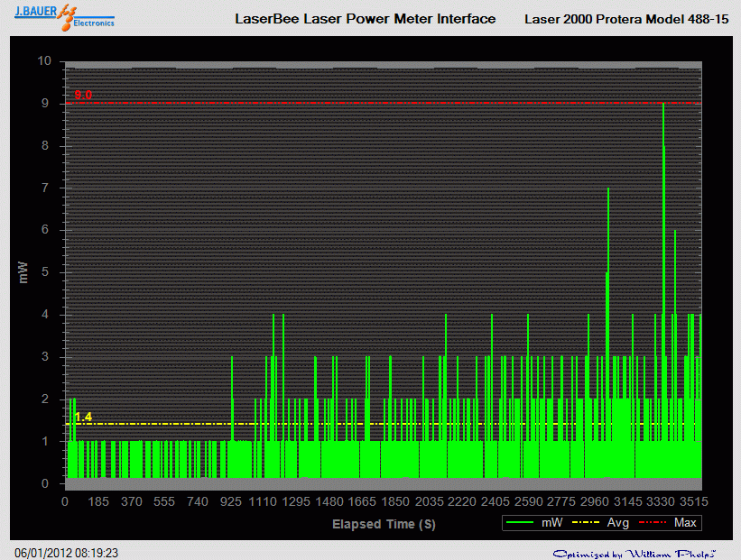Expand the mW axis scale options

click(23, 271)
